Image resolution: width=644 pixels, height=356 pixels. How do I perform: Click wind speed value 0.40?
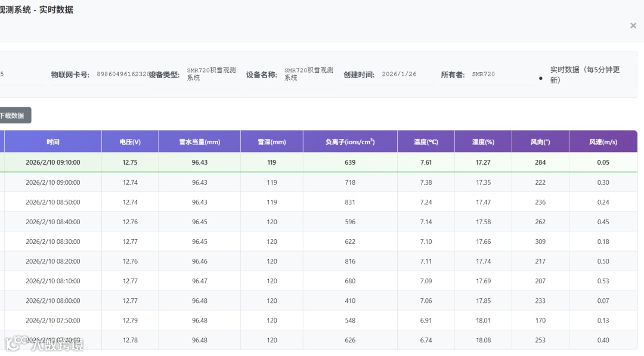[x=603, y=340]
